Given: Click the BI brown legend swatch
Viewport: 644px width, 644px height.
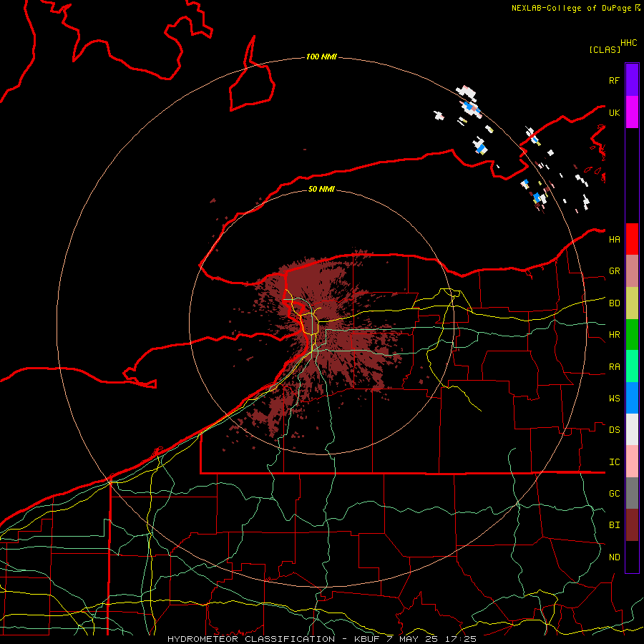Looking at the screenshot, I should (x=632, y=525).
